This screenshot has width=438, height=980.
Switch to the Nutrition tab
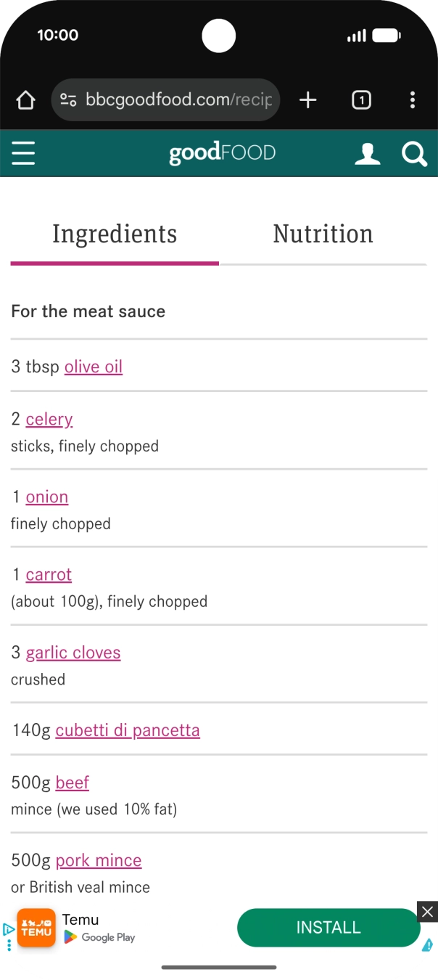pyautogui.click(x=323, y=234)
